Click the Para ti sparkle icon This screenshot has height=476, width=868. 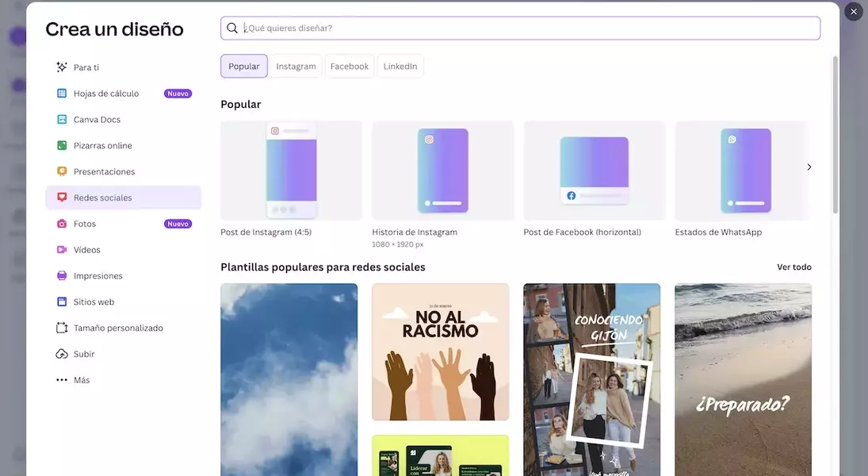coord(62,67)
